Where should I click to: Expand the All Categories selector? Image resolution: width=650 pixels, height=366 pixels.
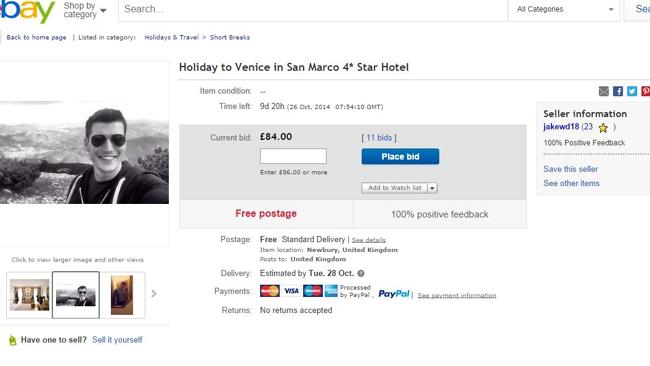(x=565, y=9)
